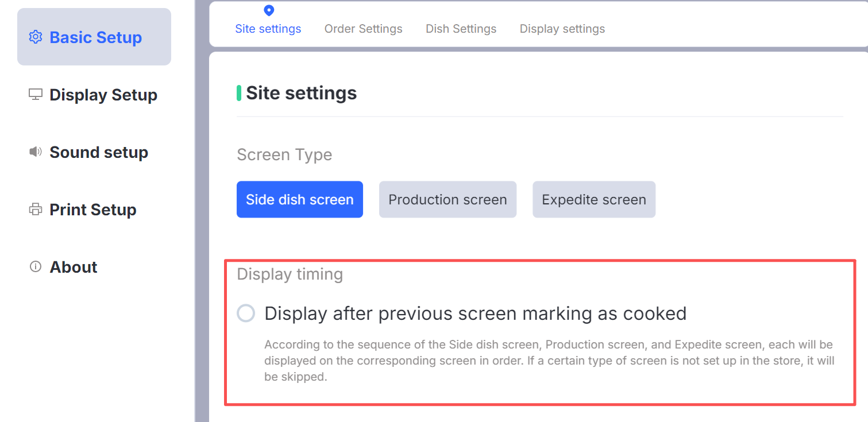
Task: Click the gear icon beside Basic Setup
Action: (36, 37)
